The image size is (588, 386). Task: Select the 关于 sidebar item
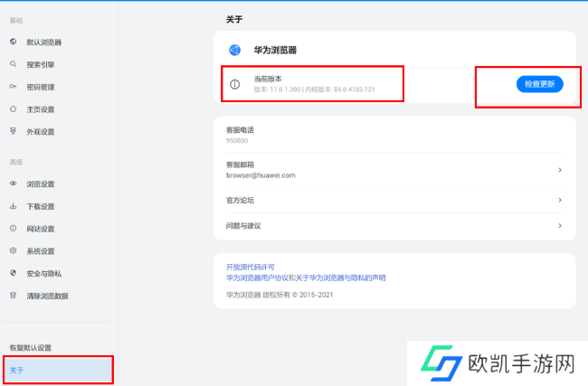[x=58, y=370]
